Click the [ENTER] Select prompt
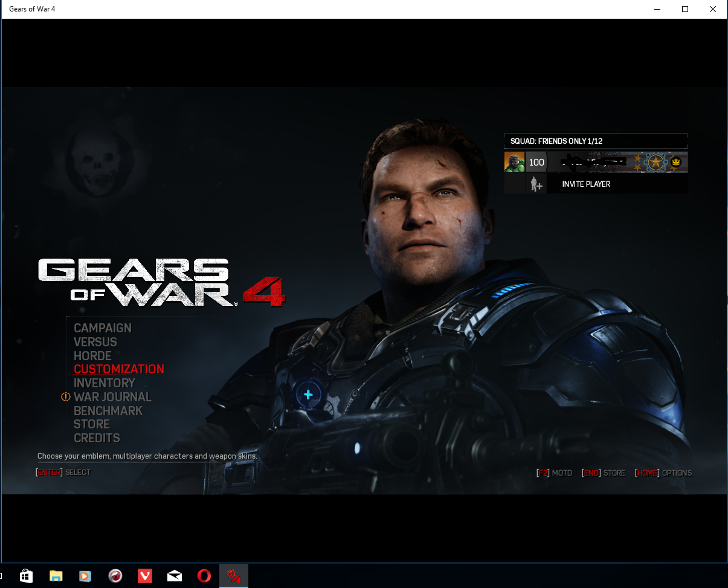 (63, 473)
